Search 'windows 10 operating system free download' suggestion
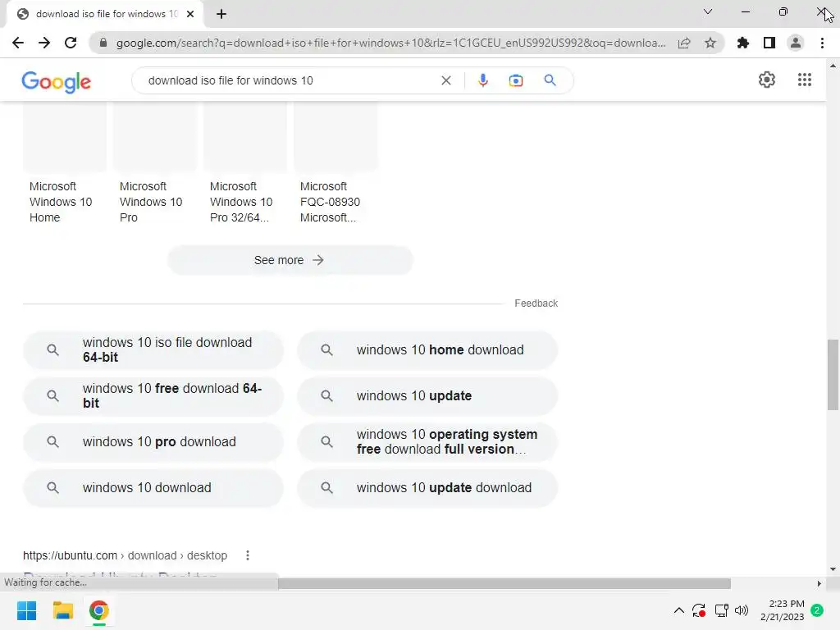Screen dimensions: 840x630 [x=427, y=442]
